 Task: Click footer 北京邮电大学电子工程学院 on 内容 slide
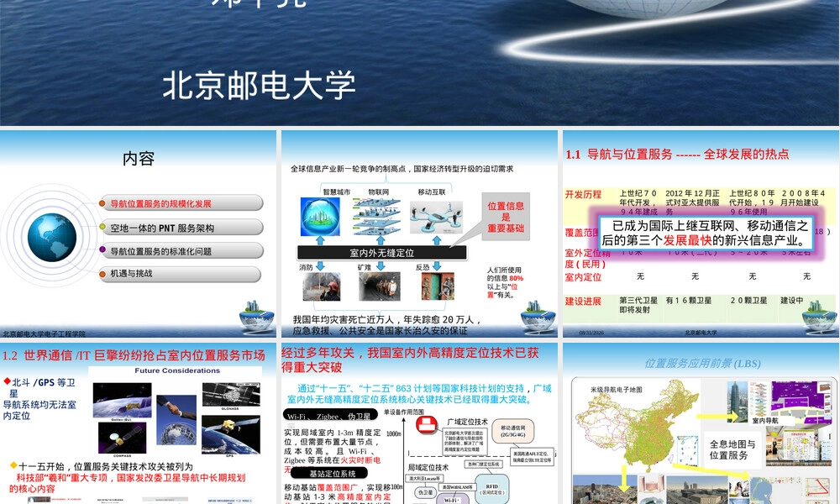tap(44, 333)
